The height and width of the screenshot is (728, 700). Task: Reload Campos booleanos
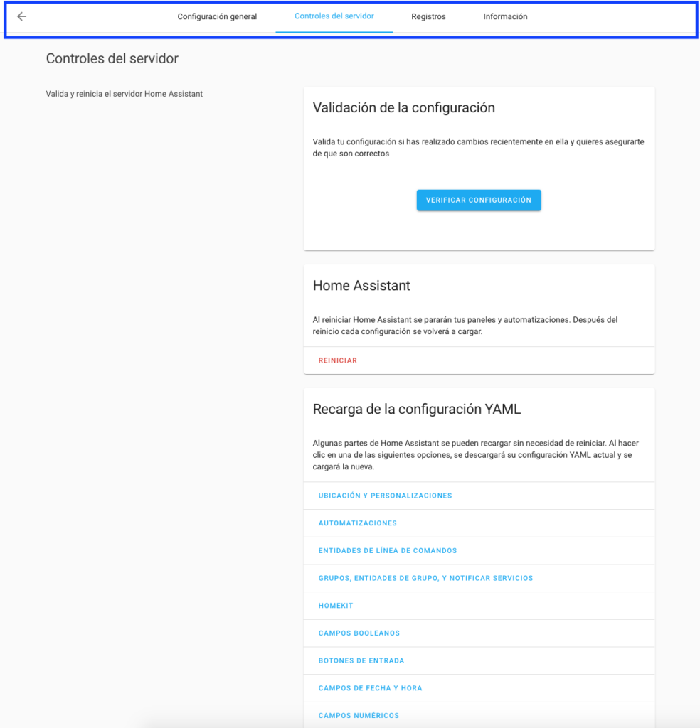[x=359, y=633]
